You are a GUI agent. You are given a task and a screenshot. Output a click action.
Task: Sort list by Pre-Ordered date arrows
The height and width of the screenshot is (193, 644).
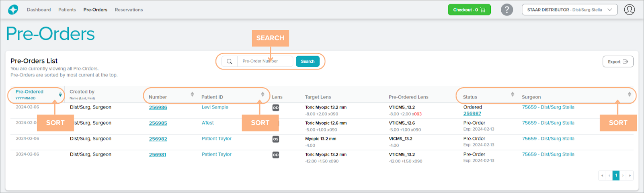60,94
